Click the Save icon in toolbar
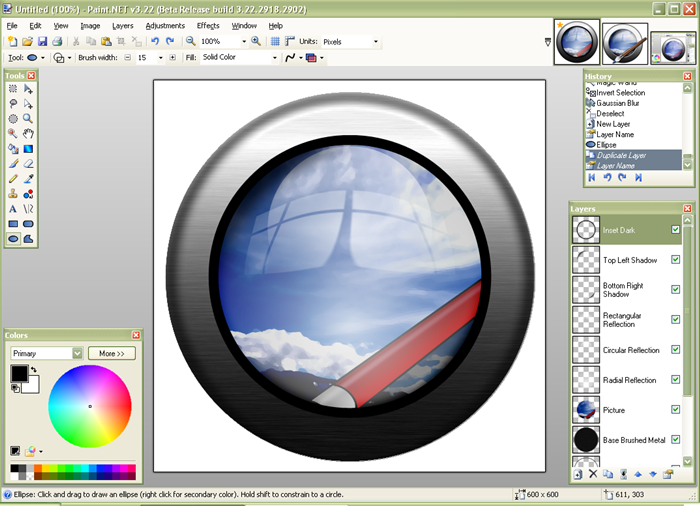Viewport: 700px width, 506px height. point(42,42)
